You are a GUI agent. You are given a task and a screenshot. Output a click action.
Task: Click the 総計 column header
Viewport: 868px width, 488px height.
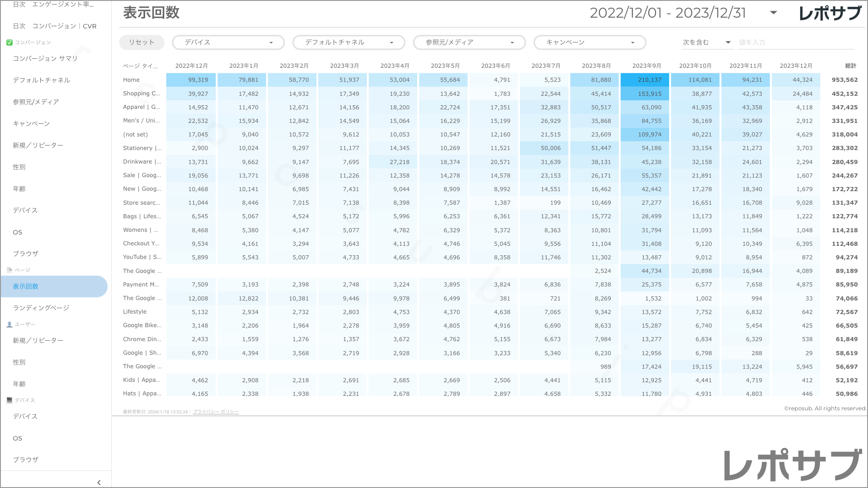(850, 66)
